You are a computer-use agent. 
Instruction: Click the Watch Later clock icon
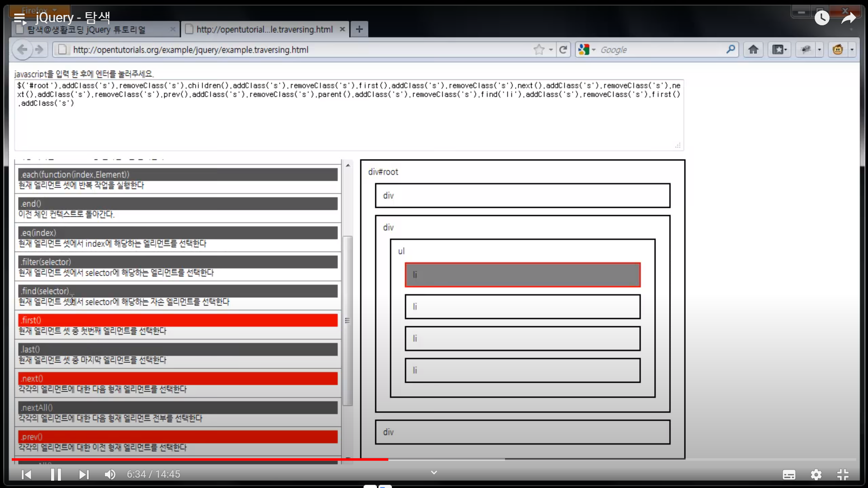point(822,18)
